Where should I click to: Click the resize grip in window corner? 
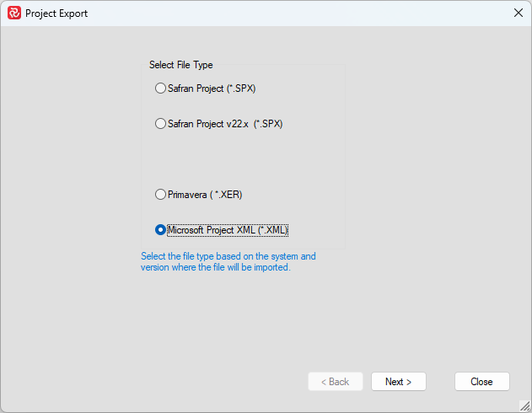524,406
